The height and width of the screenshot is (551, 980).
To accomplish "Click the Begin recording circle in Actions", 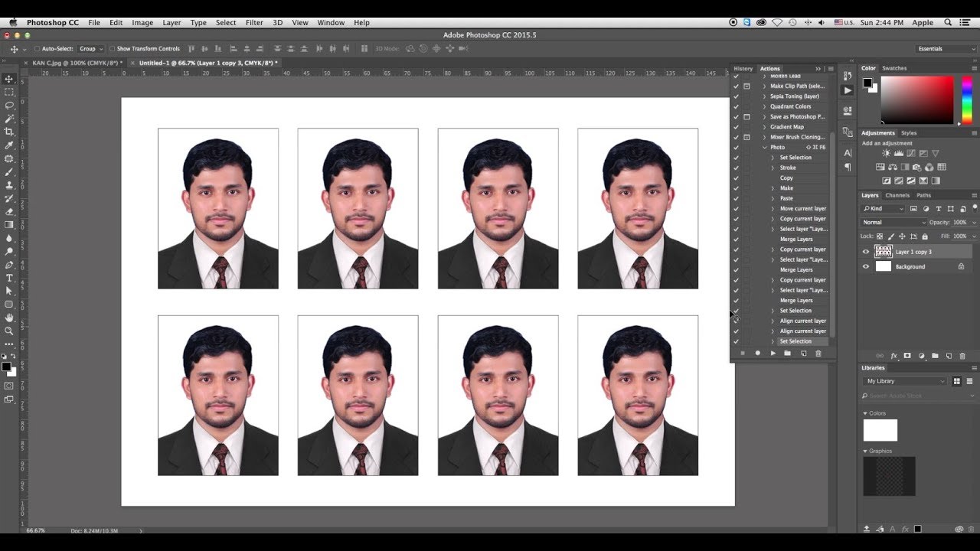I will (x=758, y=353).
